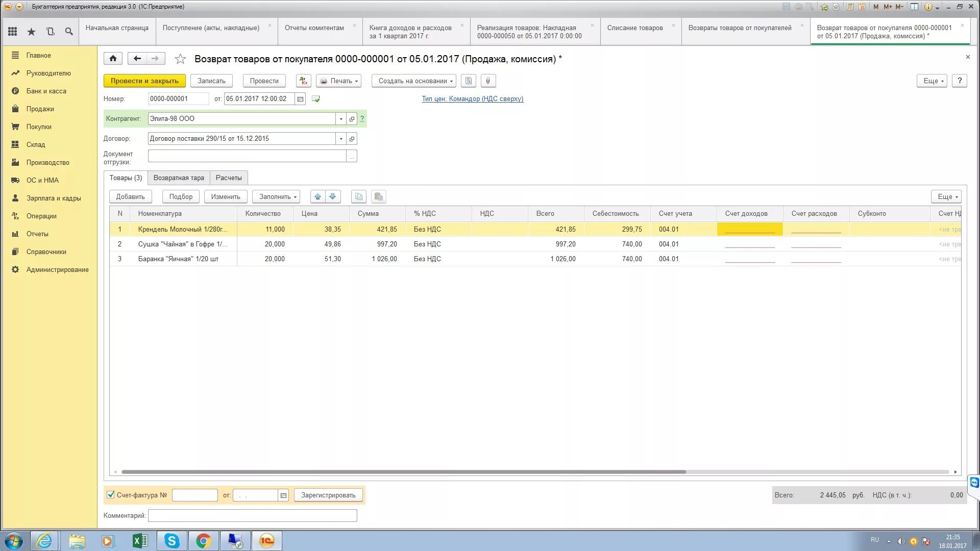
Task: Click the help question mark button
Action: 960,81
